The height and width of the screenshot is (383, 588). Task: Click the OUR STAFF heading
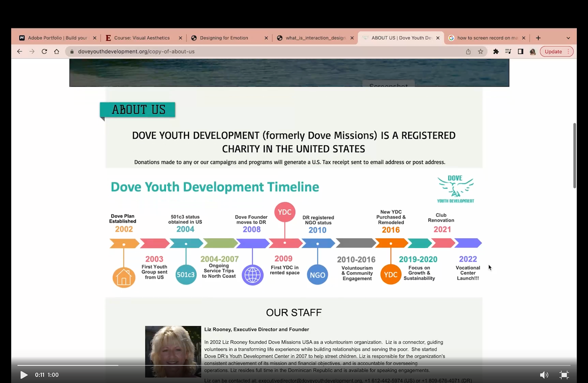click(x=294, y=312)
